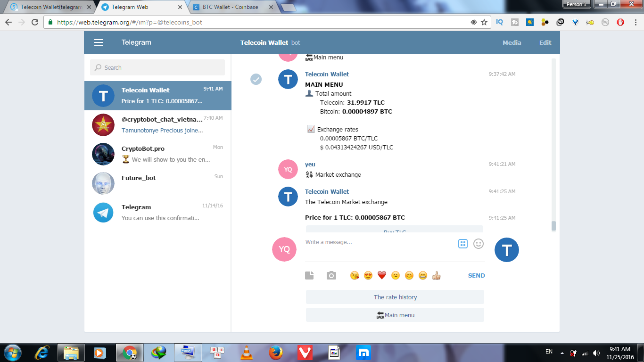Insert the confused face emoji
The height and width of the screenshot is (362, 644).
click(396, 275)
